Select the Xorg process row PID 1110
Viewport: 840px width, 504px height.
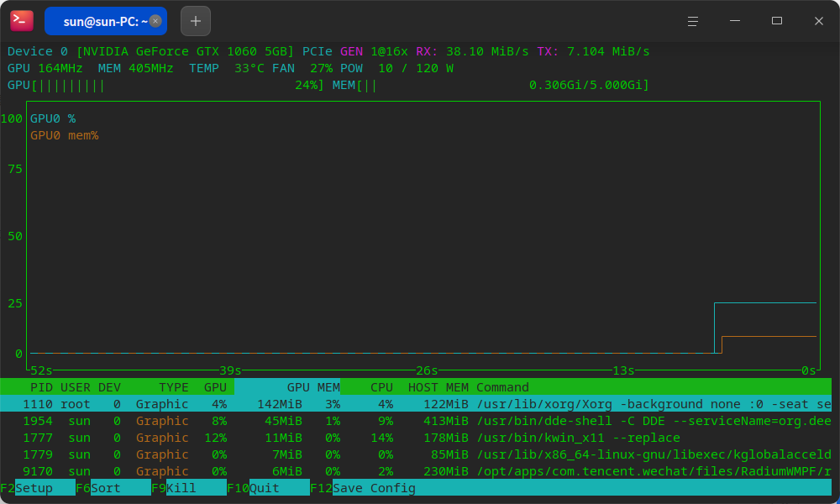pyautogui.click(x=416, y=404)
